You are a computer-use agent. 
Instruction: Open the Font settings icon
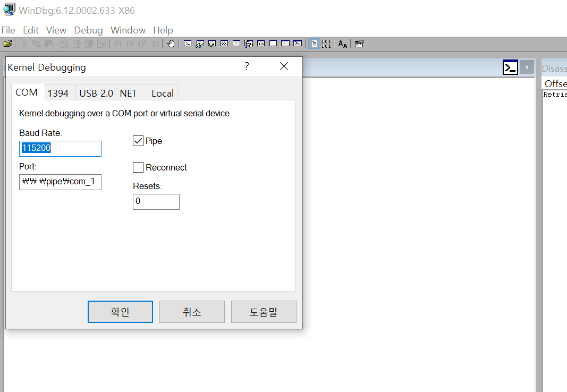click(342, 44)
